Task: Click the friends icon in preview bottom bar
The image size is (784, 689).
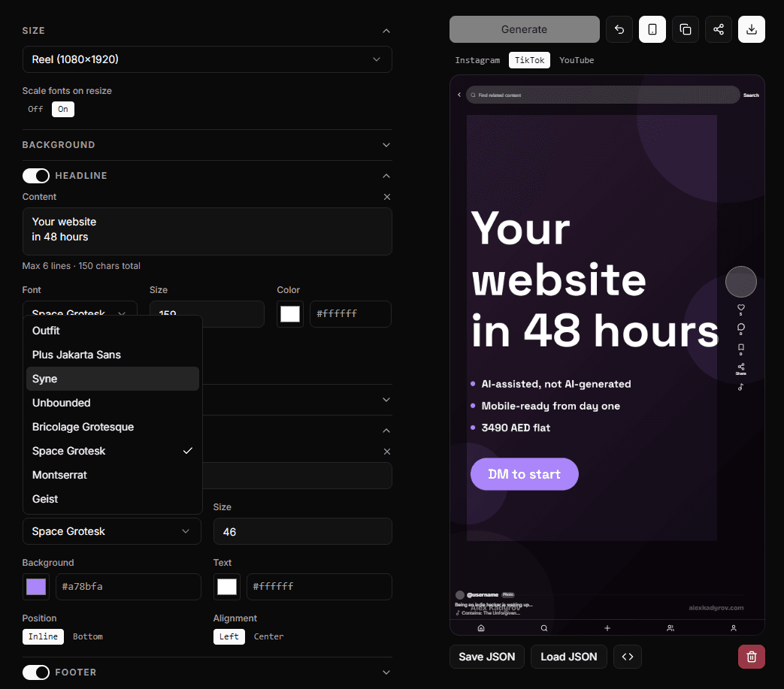Action: pyautogui.click(x=670, y=628)
